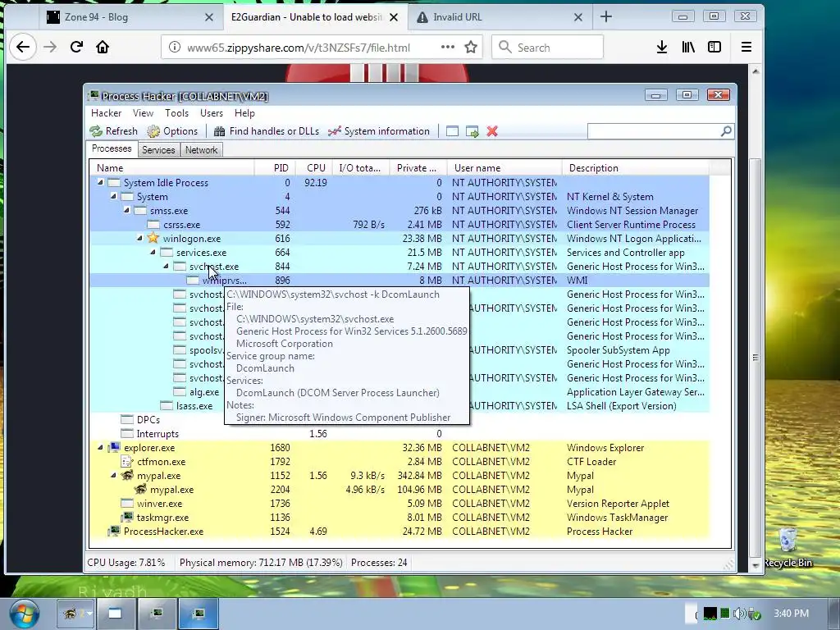Select the Processes tab

(x=112, y=149)
